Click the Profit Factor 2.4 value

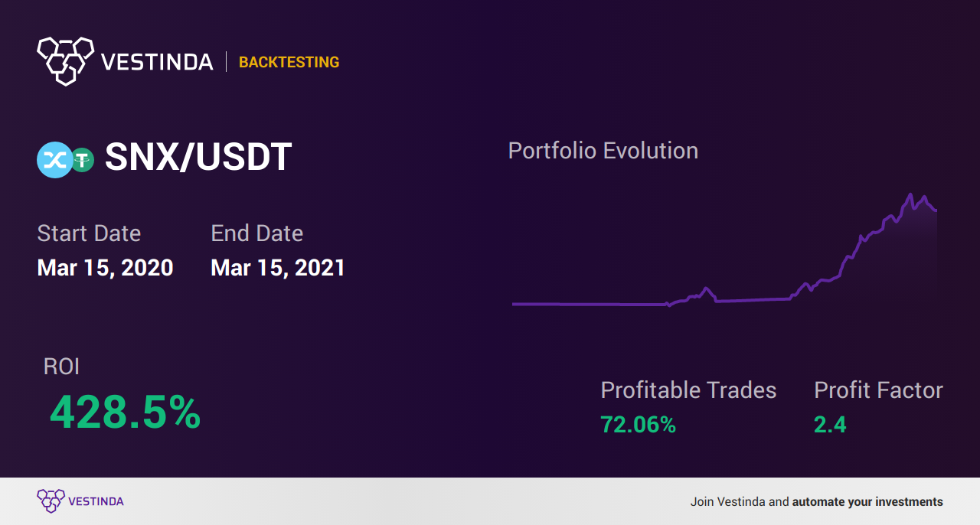(x=830, y=425)
